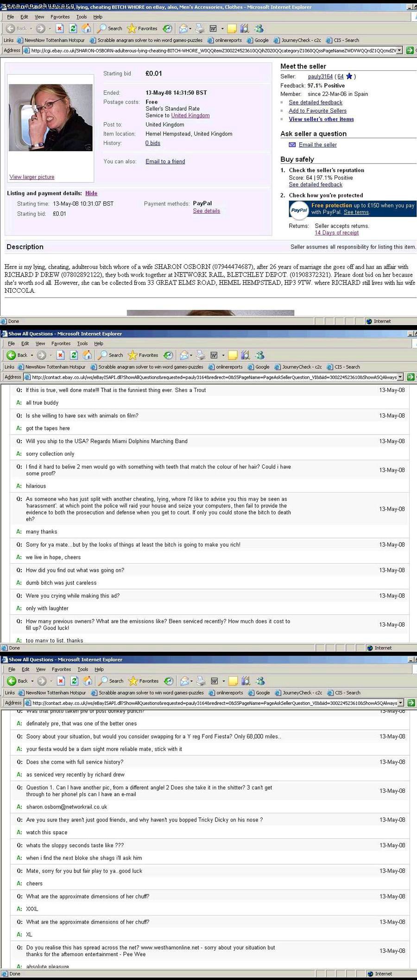Click the blue feedback star beside seller score

point(349,76)
